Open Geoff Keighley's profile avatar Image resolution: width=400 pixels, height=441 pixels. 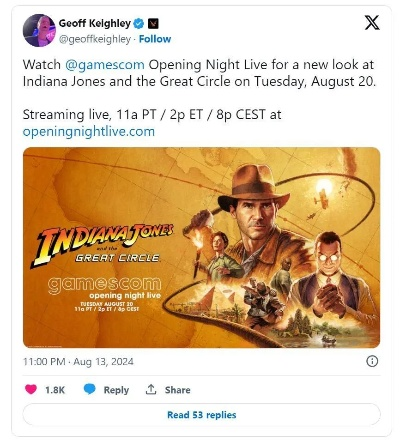(x=39, y=30)
